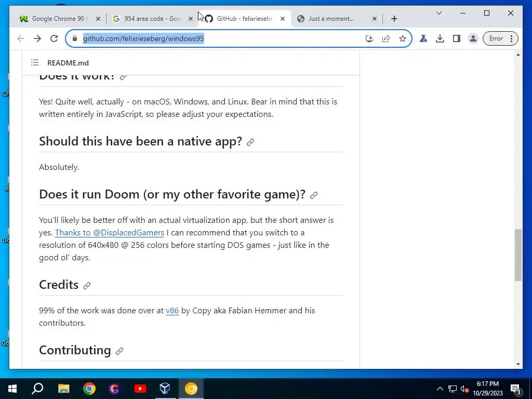Bookmark this page with the star icon
Image resolution: width=532 pixels, height=399 pixels.
pos(403,38)
